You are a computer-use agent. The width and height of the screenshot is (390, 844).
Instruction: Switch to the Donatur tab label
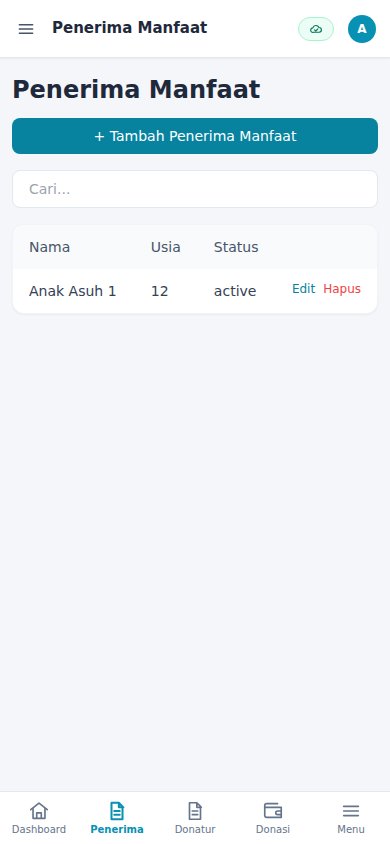click(195, 829)
